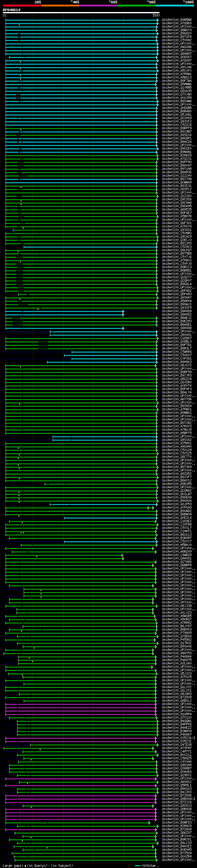197x868 pixels.
Task: Select the UniRef100_B4QQN1 label
Action: [x=176, y=721]
